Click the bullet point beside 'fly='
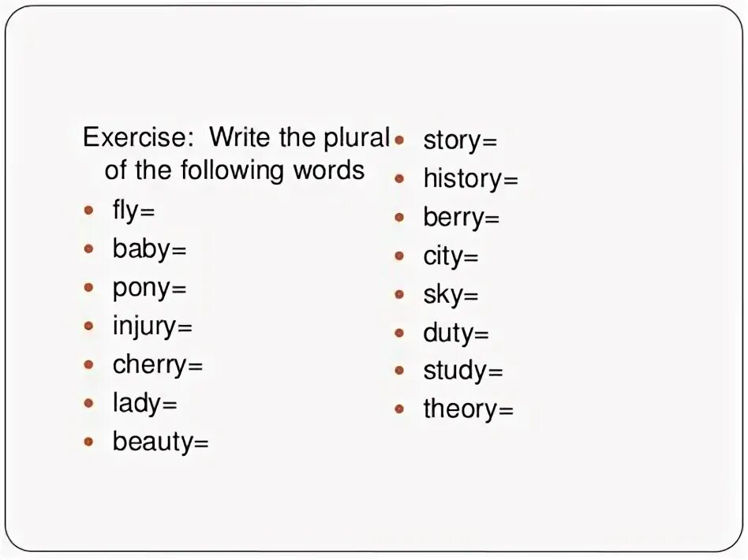The width and height of the screenshot is (748, 560). [88, 210]
